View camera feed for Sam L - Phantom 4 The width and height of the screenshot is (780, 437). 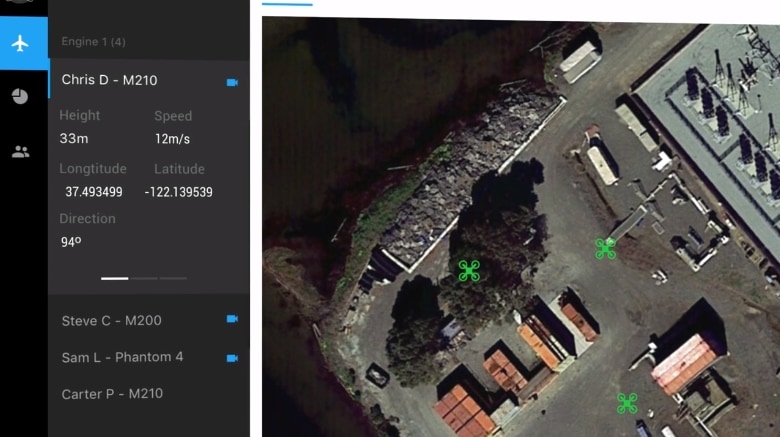[232, 358]
